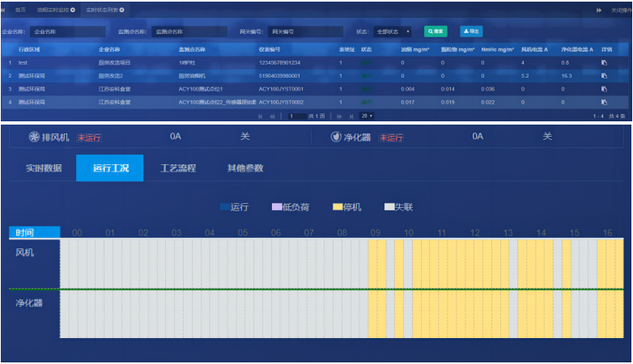Open details icon for 厨房改造2 row

tap(603, 75)
